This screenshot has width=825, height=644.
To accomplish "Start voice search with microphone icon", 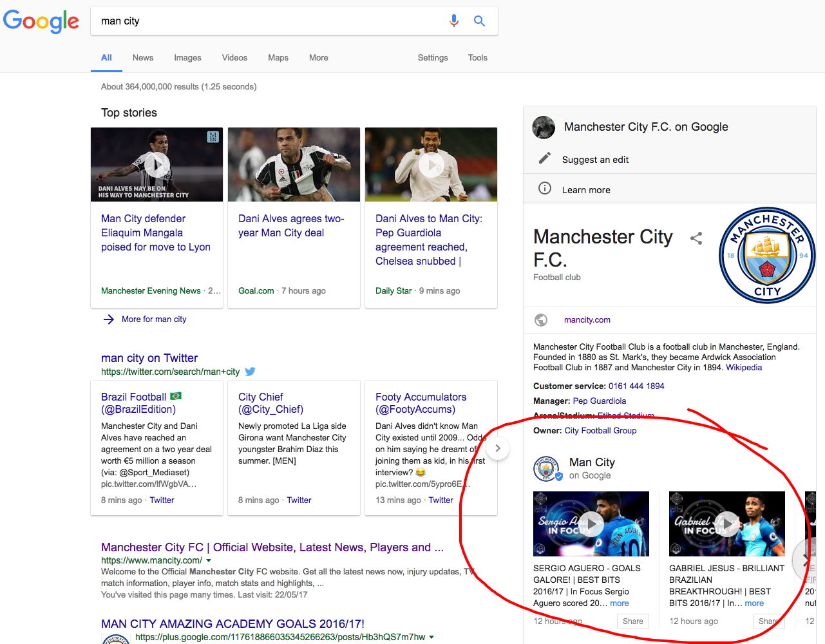I will 454,21.
